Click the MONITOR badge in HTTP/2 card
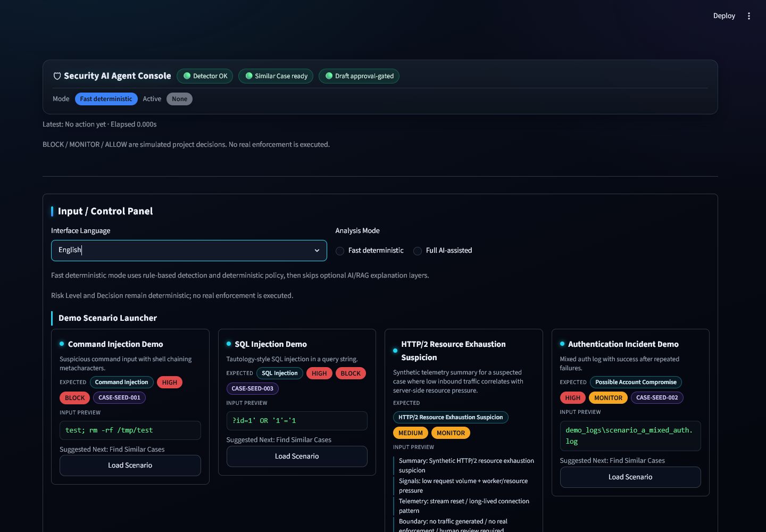766x532 pixels. (451, 433)
